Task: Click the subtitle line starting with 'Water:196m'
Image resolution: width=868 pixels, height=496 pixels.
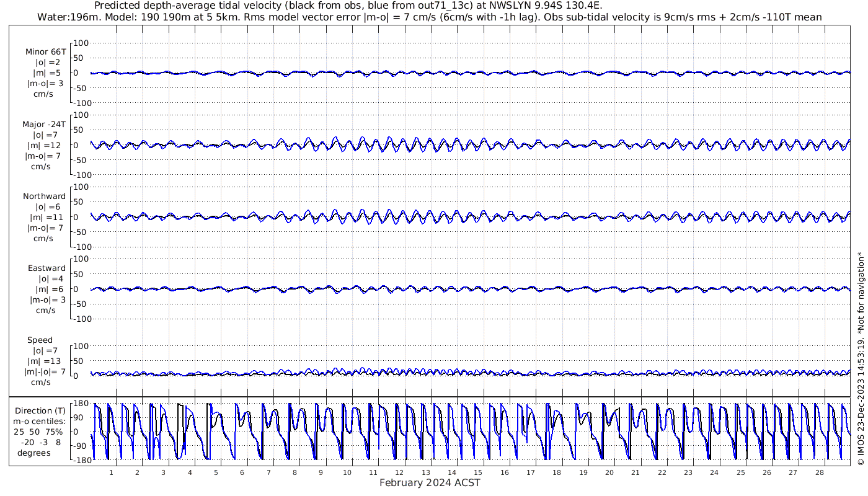Action: 429,17
